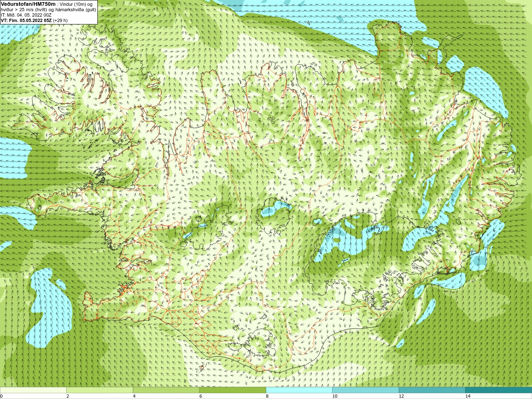Viewport: 532px width, 399px height.
Task: Click the darkest teal swatch above 14 m/s
Action: 499,390
